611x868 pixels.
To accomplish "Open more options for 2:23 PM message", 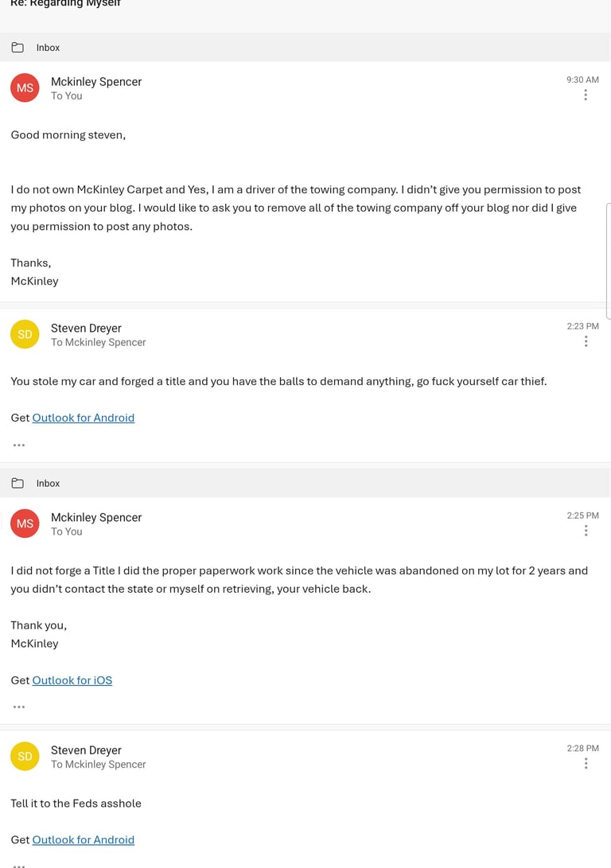I will (x=586, y=341).
